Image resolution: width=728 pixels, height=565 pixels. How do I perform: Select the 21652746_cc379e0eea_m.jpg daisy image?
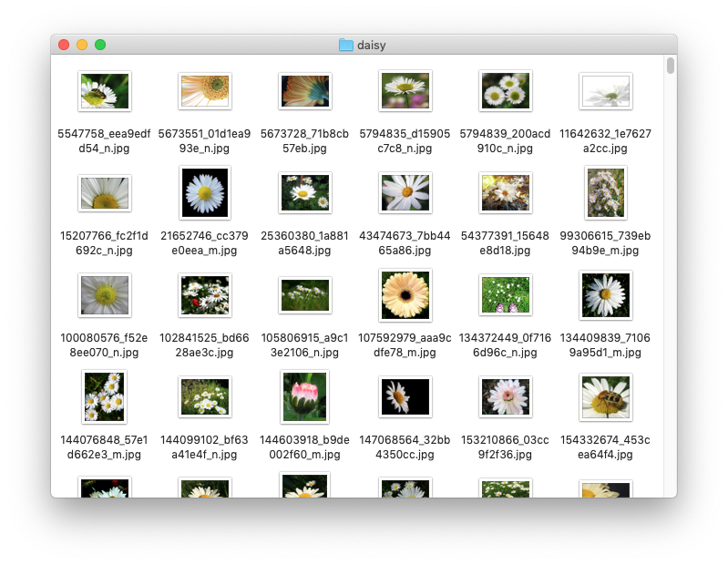[205, 192]
